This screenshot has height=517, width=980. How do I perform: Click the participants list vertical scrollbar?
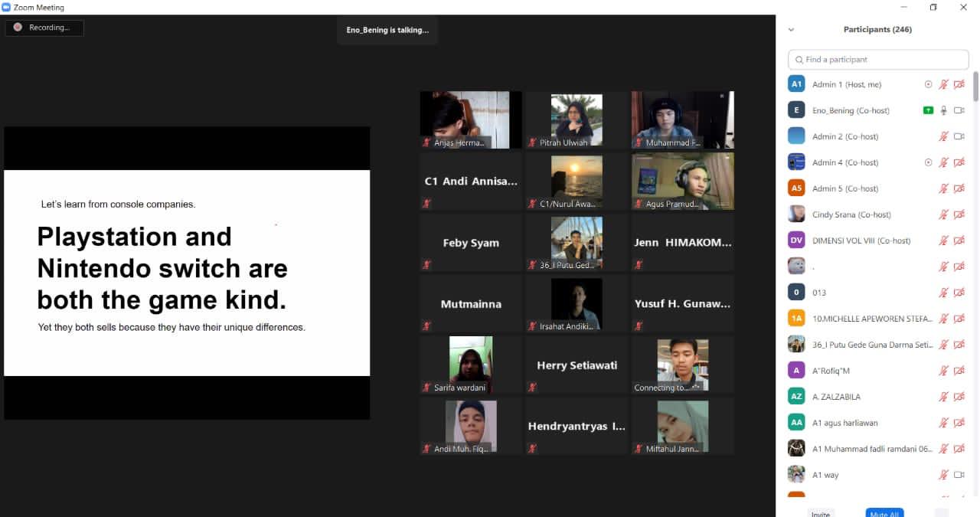975,87
